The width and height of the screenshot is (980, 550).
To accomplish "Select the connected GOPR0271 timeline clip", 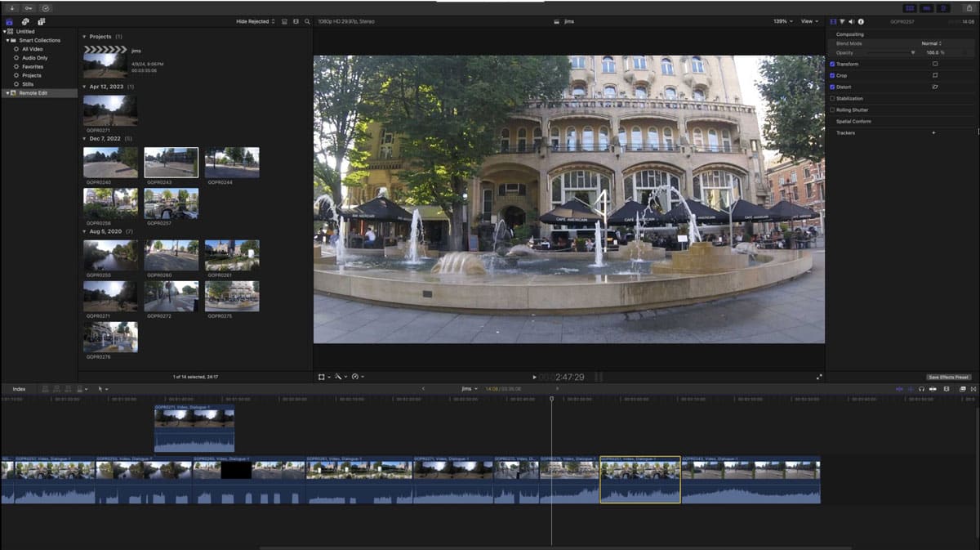I will point(194,428).
